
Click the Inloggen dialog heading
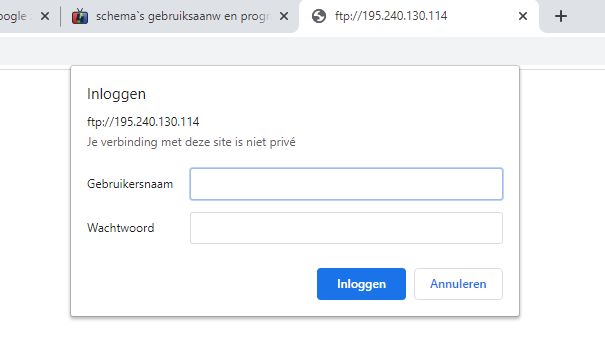point(116,94)
